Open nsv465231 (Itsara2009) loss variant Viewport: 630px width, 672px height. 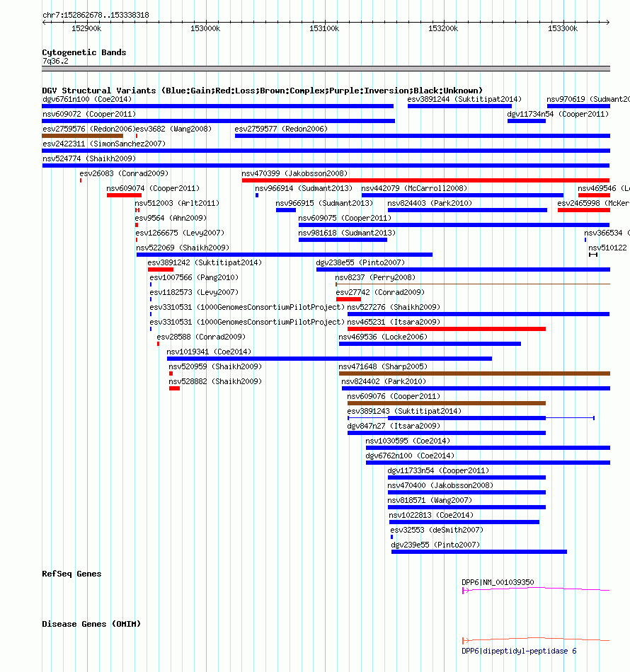click(447, 329)
